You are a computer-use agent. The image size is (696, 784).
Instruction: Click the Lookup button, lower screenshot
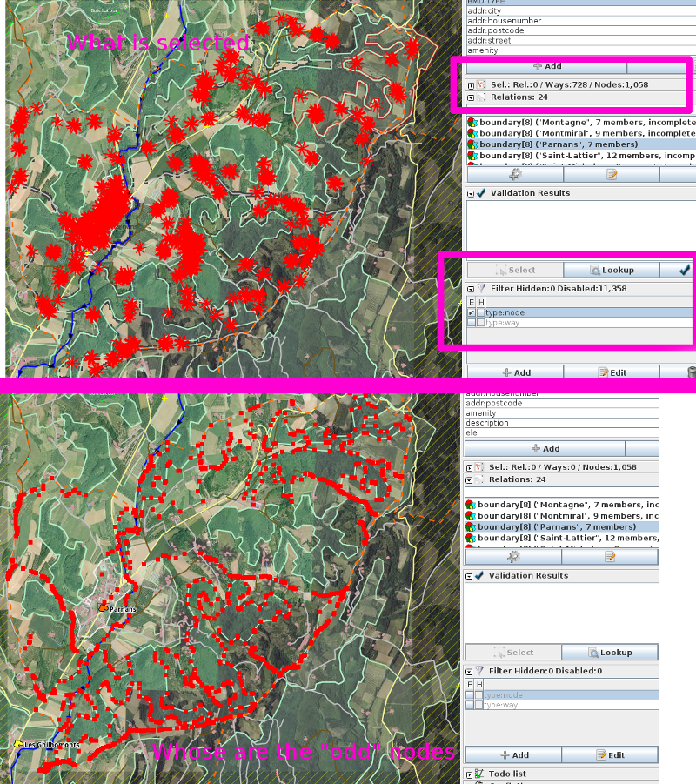[x=610, y=653]
